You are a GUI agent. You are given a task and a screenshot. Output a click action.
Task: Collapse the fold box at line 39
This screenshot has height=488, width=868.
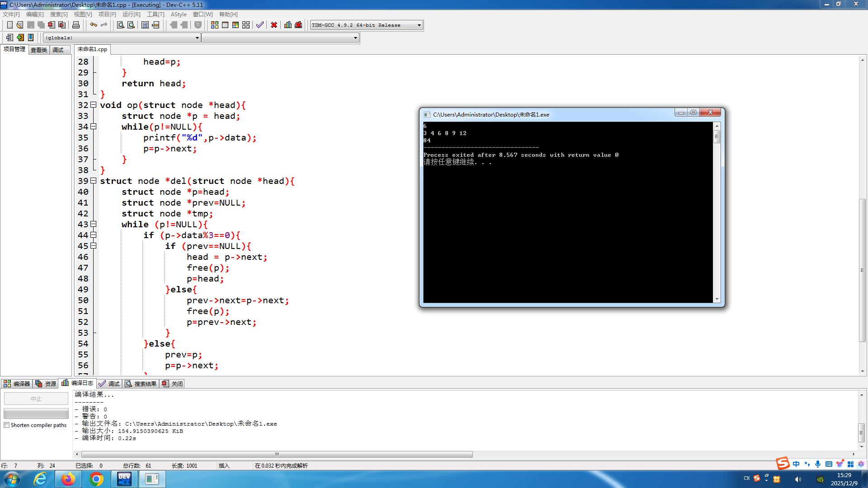94,181
